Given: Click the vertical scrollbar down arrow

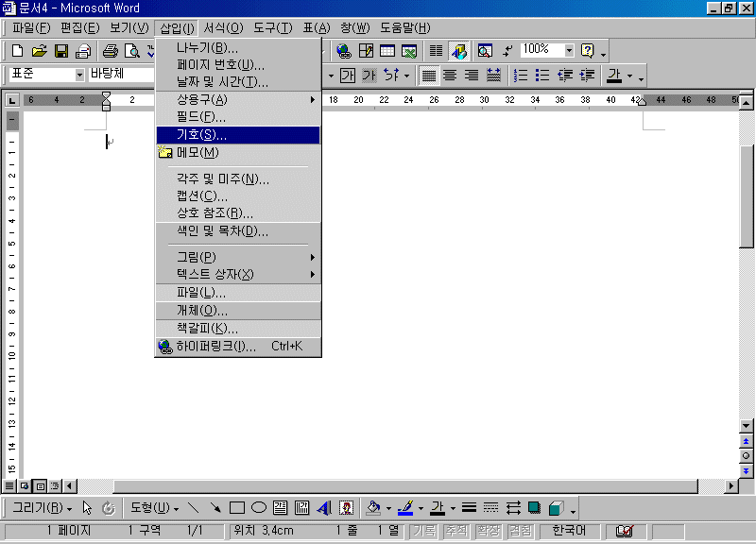Looking at the screenshot, I should pyautogui.click(x=746, y=426).
